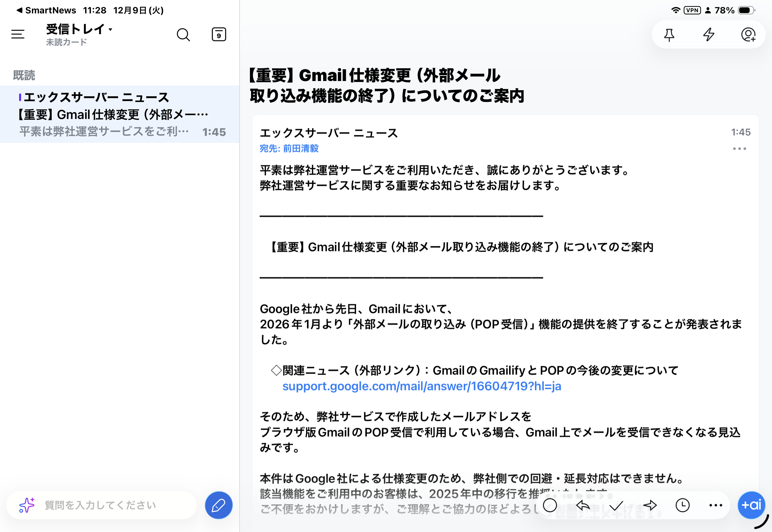Click the 質問を入力してください AI question field
Screen dimensions: 772x532
pyautogui.click(x=100, y=505)
